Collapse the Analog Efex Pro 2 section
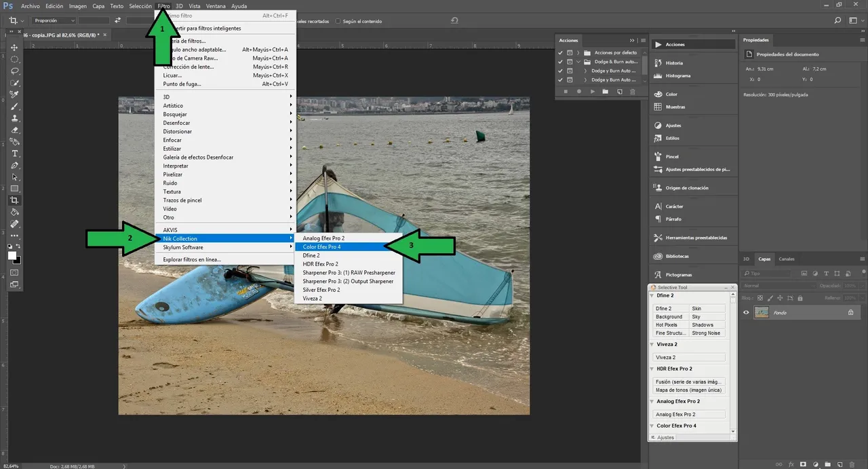Screen dimensions: 868x469 click(652, 402)
